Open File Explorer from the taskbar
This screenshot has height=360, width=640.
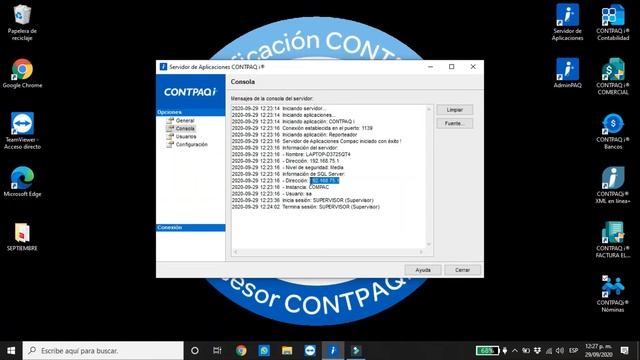click(x=287, y=351)
